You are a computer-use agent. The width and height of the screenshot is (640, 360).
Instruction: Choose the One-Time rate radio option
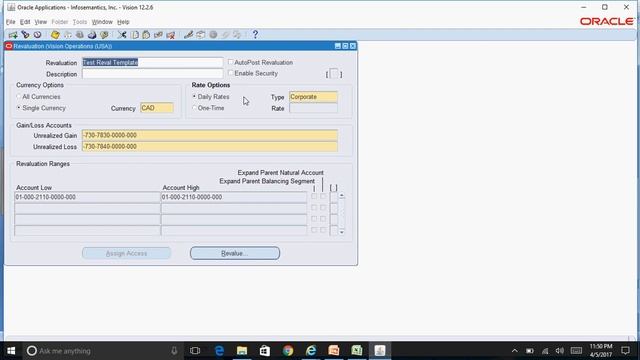click(194, 108)
